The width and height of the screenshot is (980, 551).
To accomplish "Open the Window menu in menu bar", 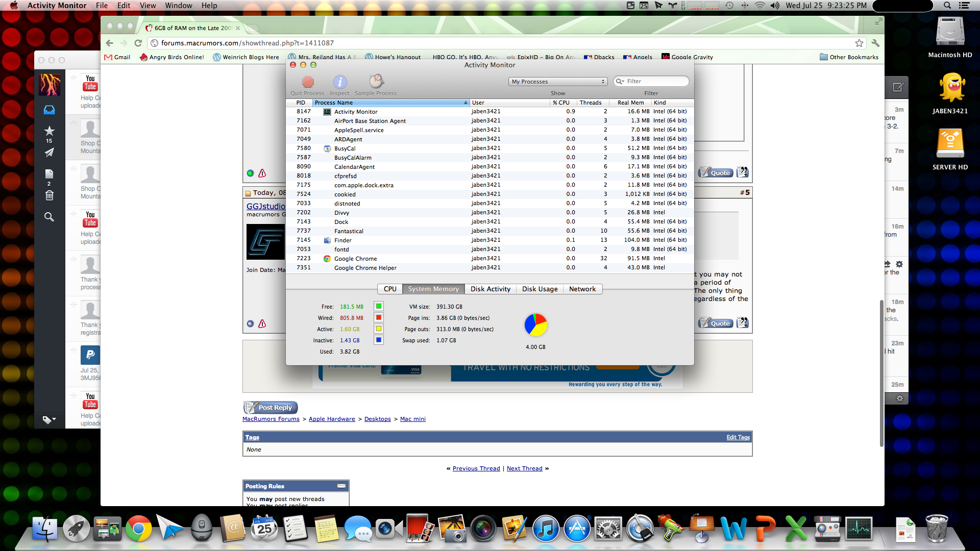I will (178, 6).
